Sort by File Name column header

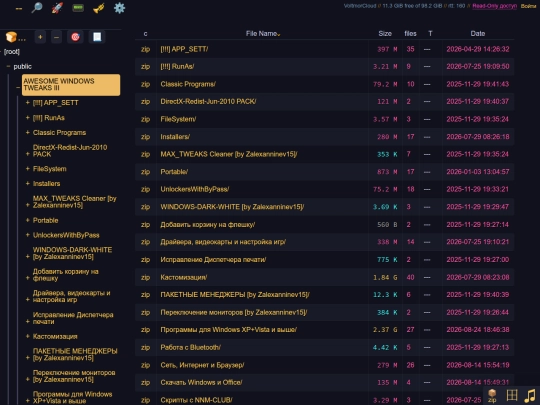click(x=262, y=34)
